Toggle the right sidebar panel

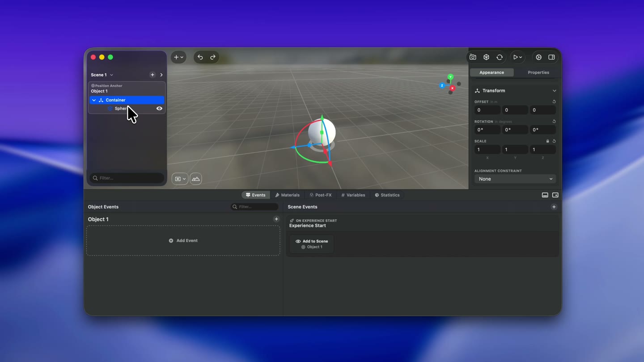coord(551,57)
